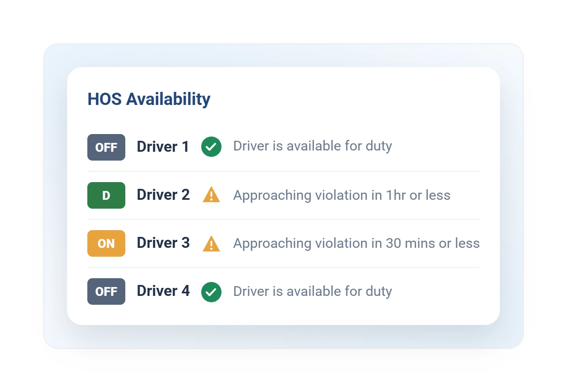
Task: Click the green checkmark icon for Driver 4
Action: click(211, 292)
